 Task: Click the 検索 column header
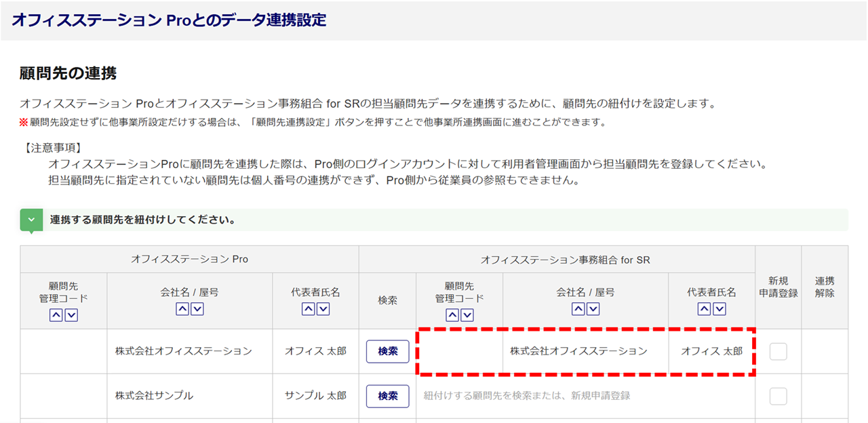pyautogui.click(x=388, y=300)
